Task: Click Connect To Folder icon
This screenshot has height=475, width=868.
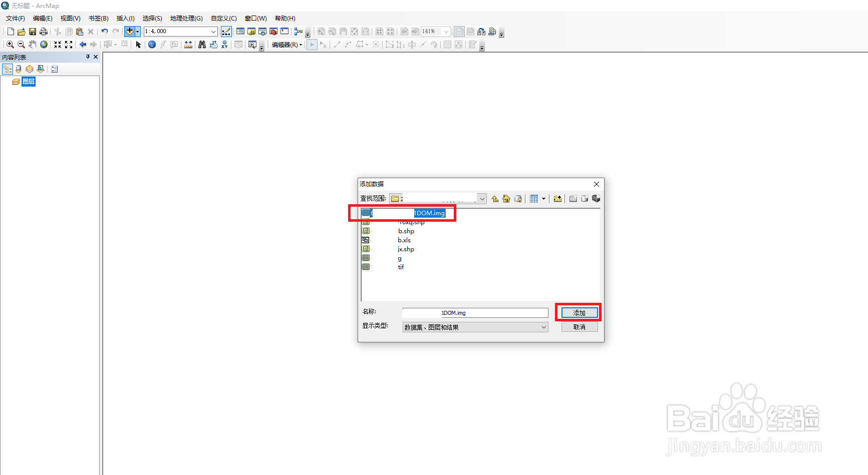Action: [x=557, y=199]
